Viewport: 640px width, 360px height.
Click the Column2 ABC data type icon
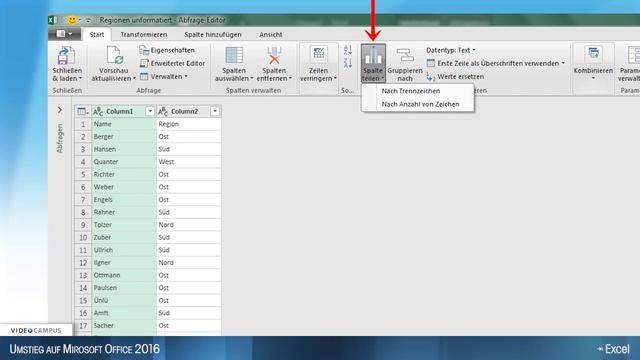click(x=163, y=111)
